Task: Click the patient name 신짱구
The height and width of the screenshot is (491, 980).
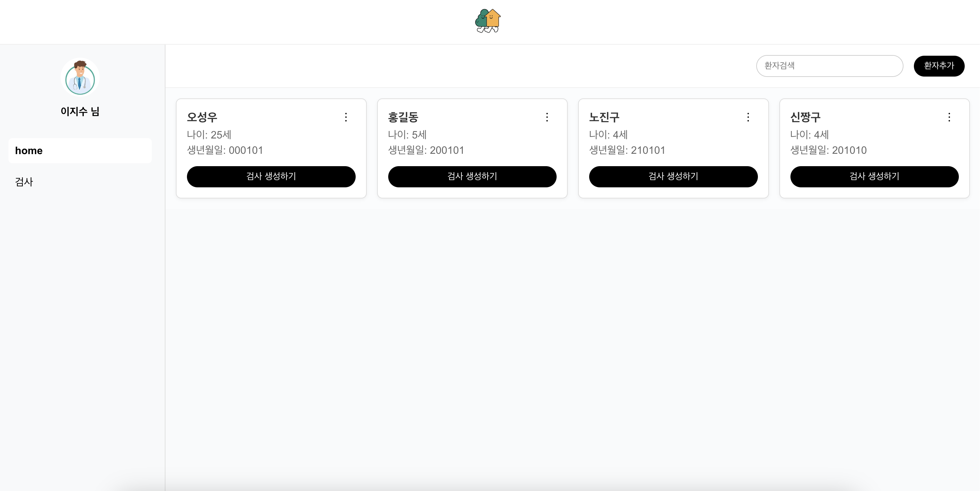Action: 805,117
